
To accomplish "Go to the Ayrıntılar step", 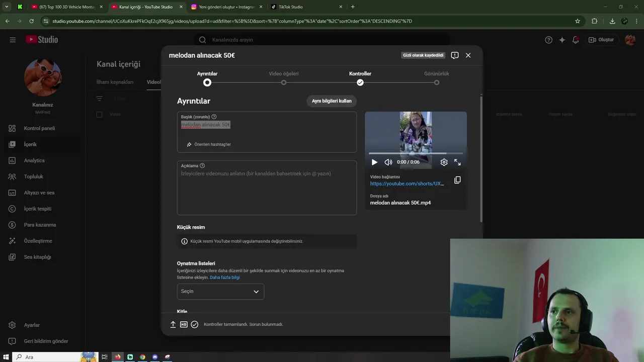I will point(207,78).
